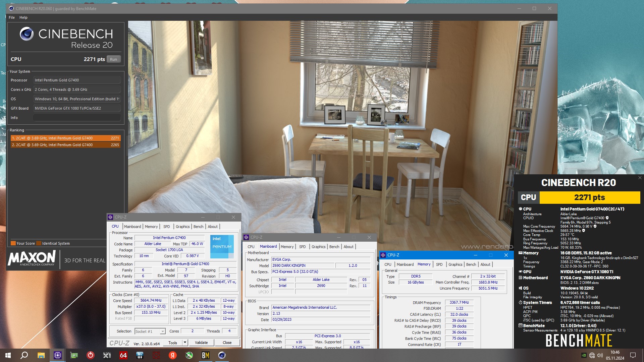Click the Validate button in CPU-Z
This screenshot has width=644, height=362.
pos(201,343)
